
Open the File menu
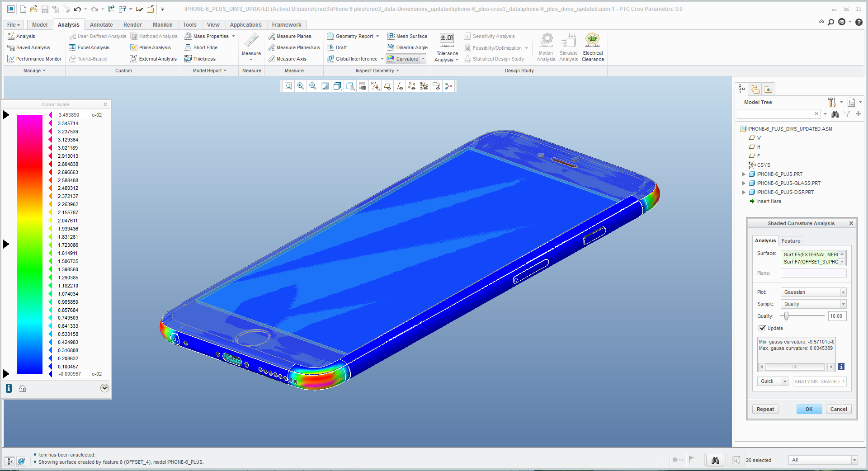pyautogui.click(x=14, y=25)
